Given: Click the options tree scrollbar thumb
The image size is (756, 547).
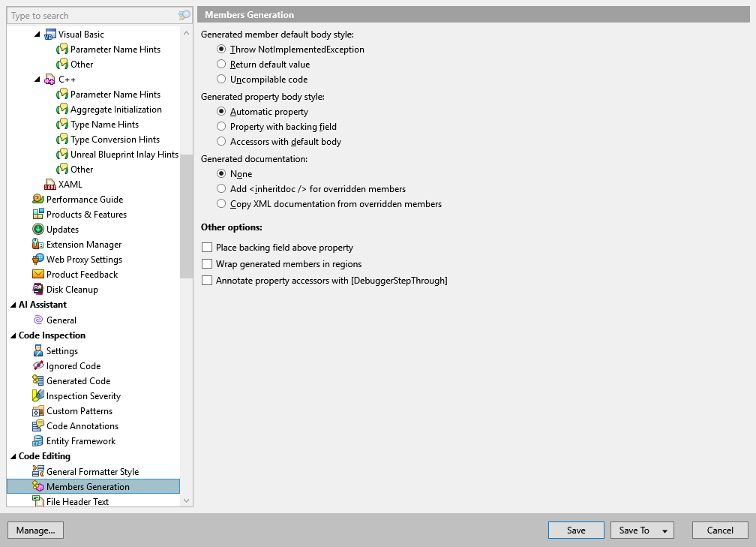Looking at the screenshot, I should pos(186,216).
